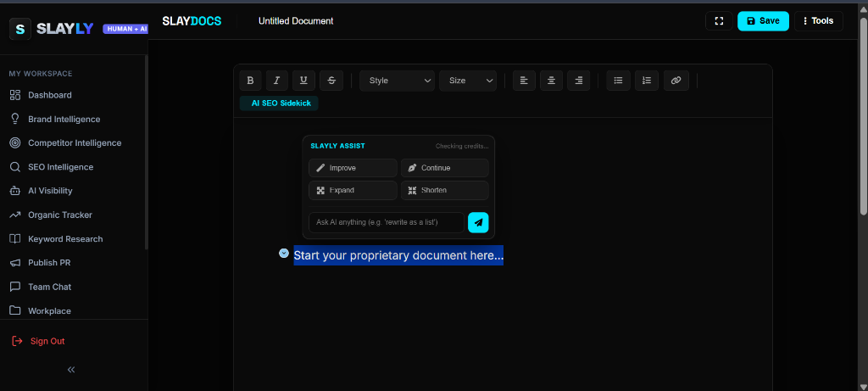Send the AI prompt with paper plane
This screenshot has height=391, width=868.
(x=478, y=222)
